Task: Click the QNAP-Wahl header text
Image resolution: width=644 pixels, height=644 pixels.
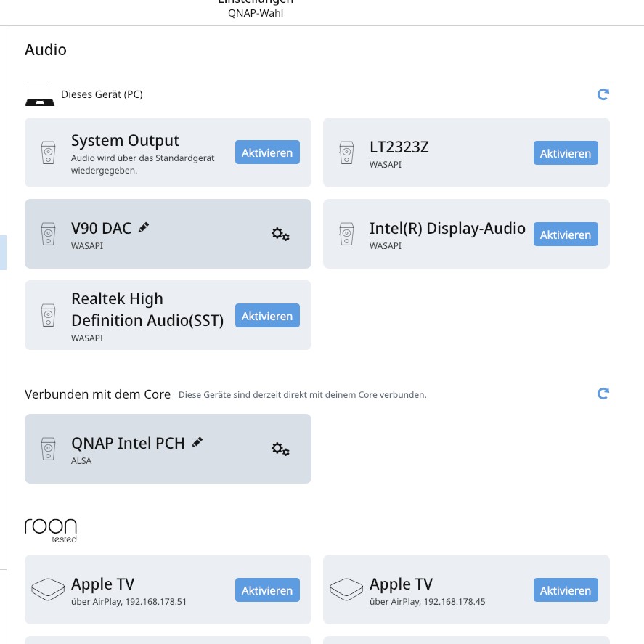Action: point(256,13)
